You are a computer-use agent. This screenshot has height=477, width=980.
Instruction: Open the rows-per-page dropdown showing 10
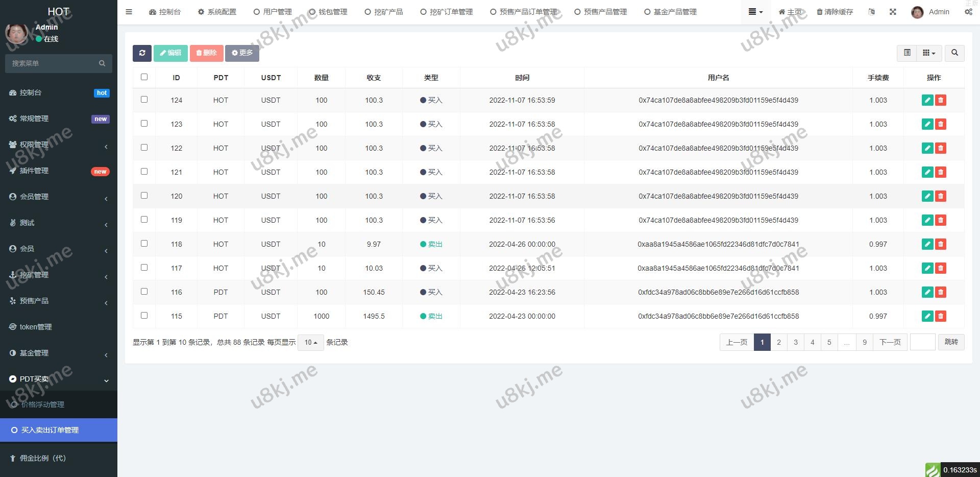[310, 342]
